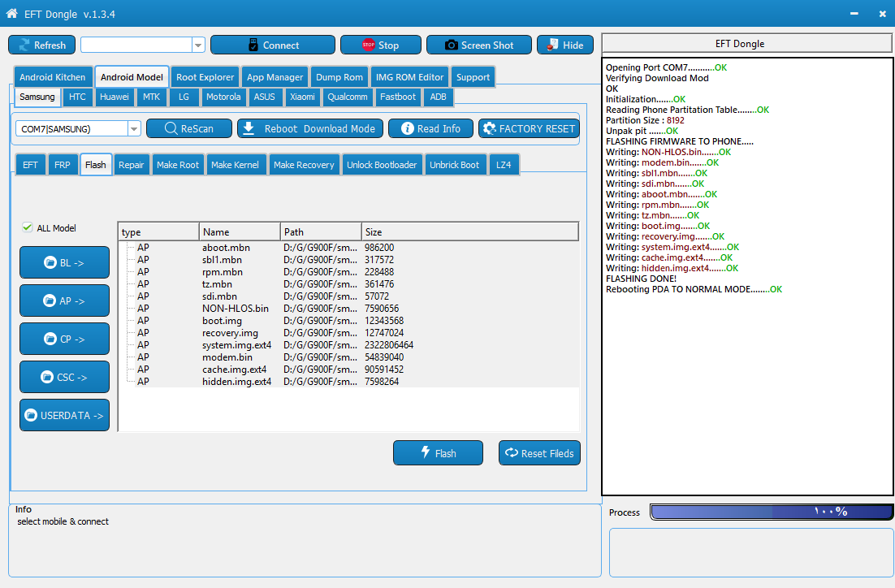Screen dimensions: 895x588
Task: Click the Refresh button
Action: click(41, 45)
